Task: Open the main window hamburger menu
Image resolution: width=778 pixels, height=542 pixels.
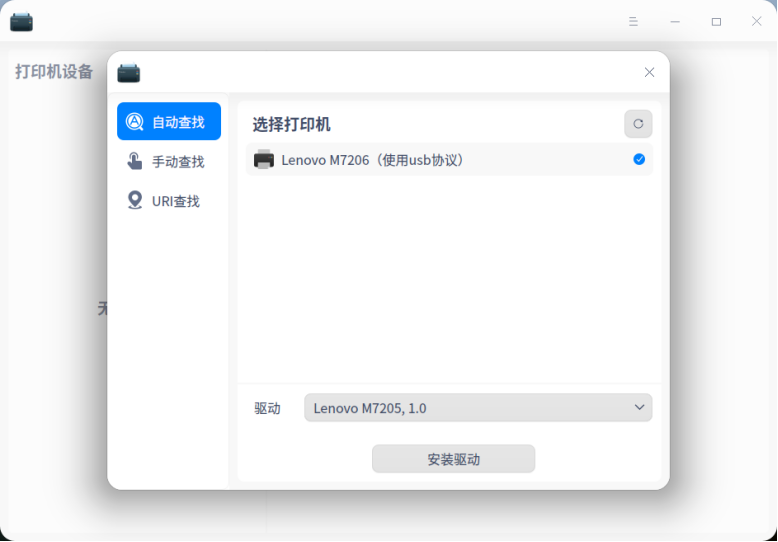Action: (x=633, y=21)
